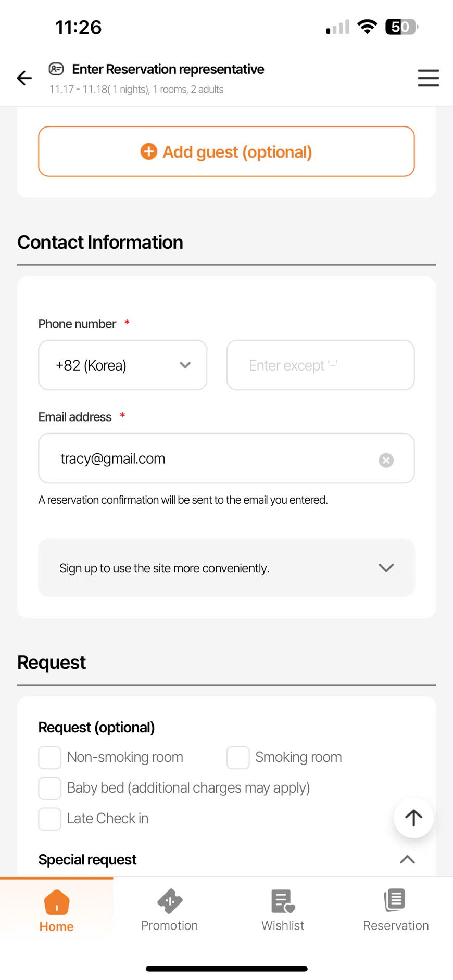453x980 pixels.
Task: Open the Promotion ticket icon
Action: click(170, 901)
